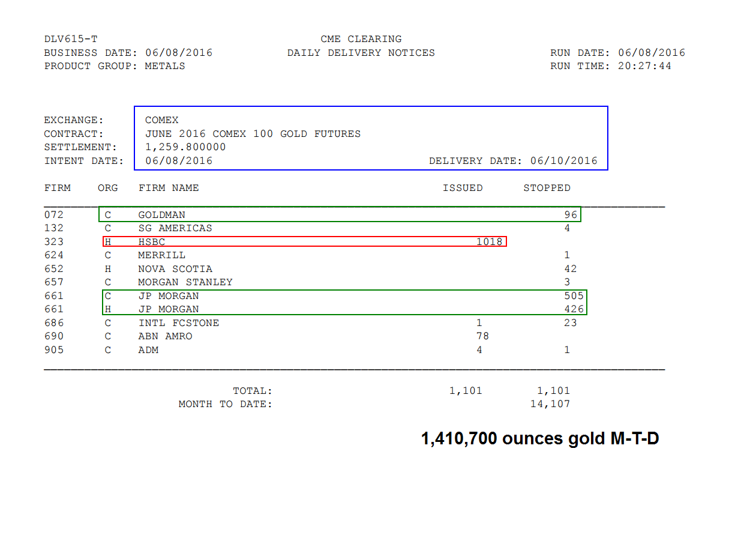Select Goldman's stopped value 96

[x=571, y=215]
